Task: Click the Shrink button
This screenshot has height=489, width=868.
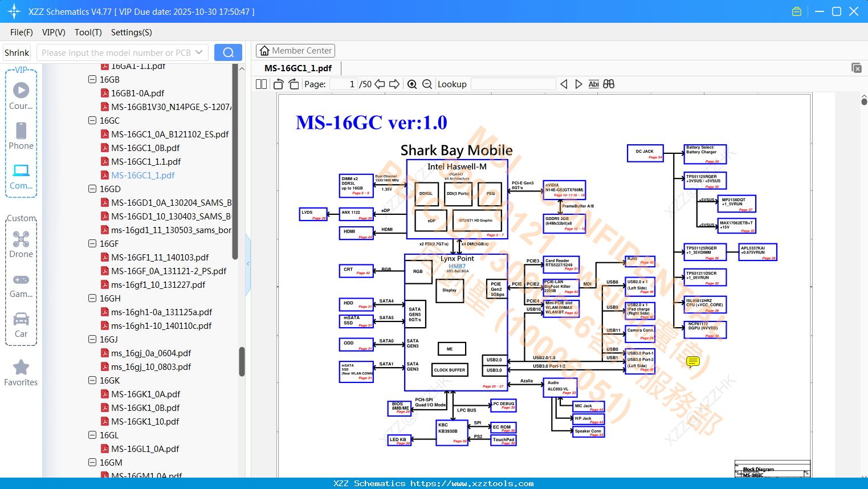Action: [17, 52]
